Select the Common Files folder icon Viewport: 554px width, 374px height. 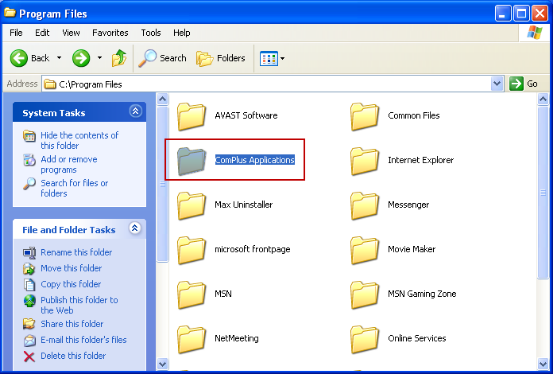tap(364, 116)
